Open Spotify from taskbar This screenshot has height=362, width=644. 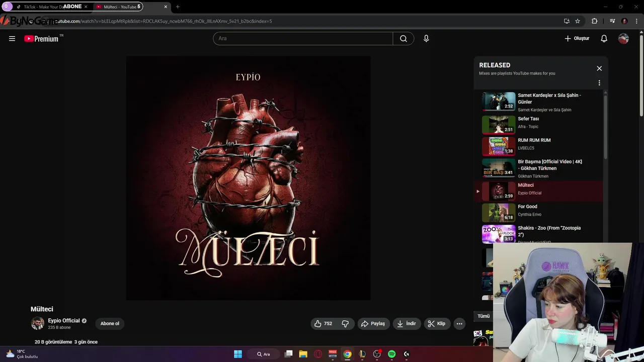point(392,354)
